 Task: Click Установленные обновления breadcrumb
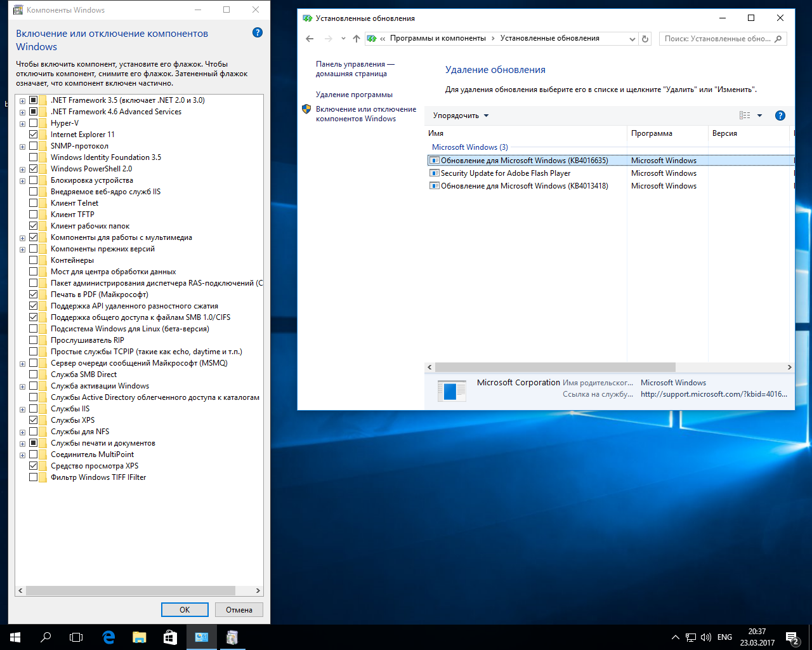pyautogui.click(x=549, y=38)
